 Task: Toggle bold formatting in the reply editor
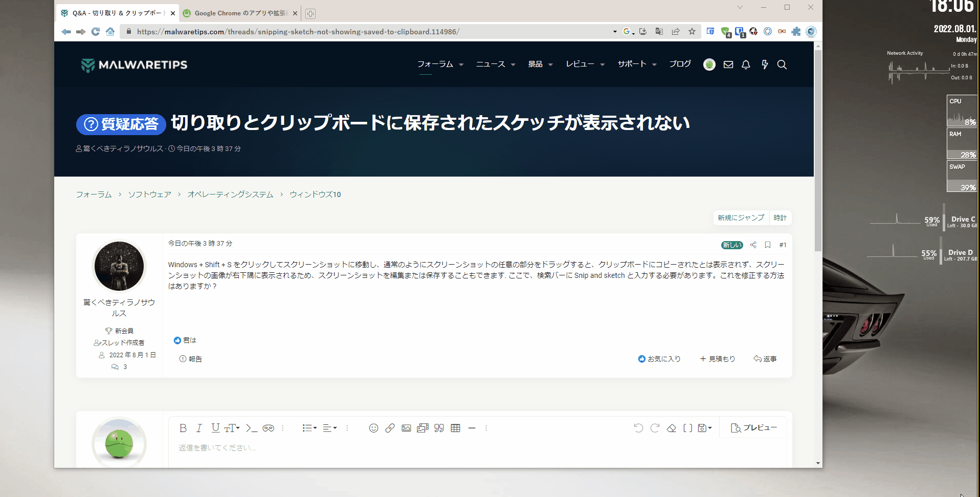183,428
